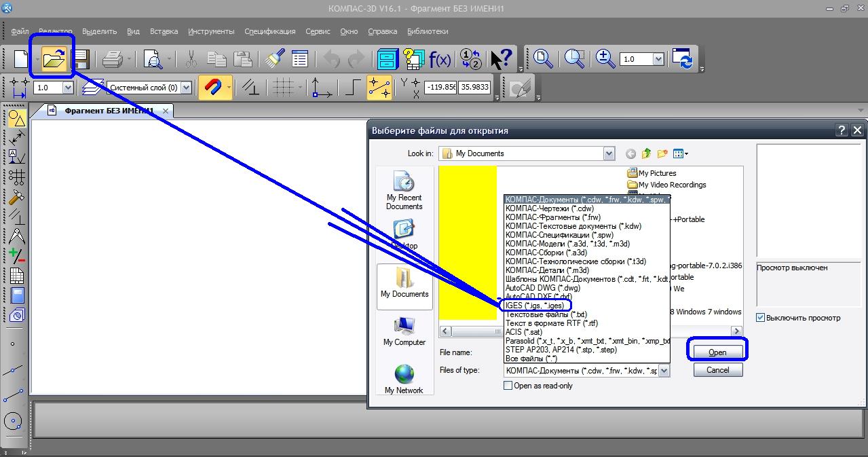Viewport: 868px width, 457px height.
Task: Open the Properties list icon
Action: coord(300,59)
